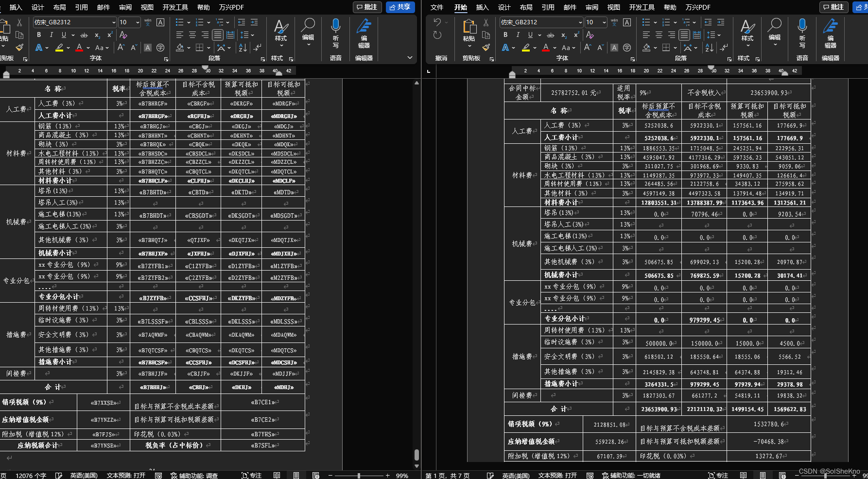
Task: Open Paragraph dialog launcher in right window
Action: 729,59
